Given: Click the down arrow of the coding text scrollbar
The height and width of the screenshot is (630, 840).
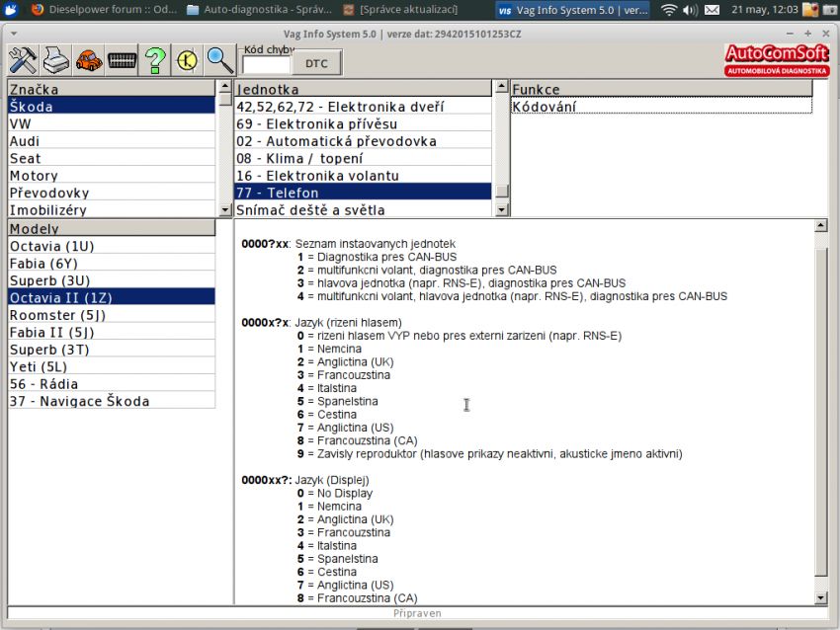Looking at the screenshot, I should coord(820,597).
